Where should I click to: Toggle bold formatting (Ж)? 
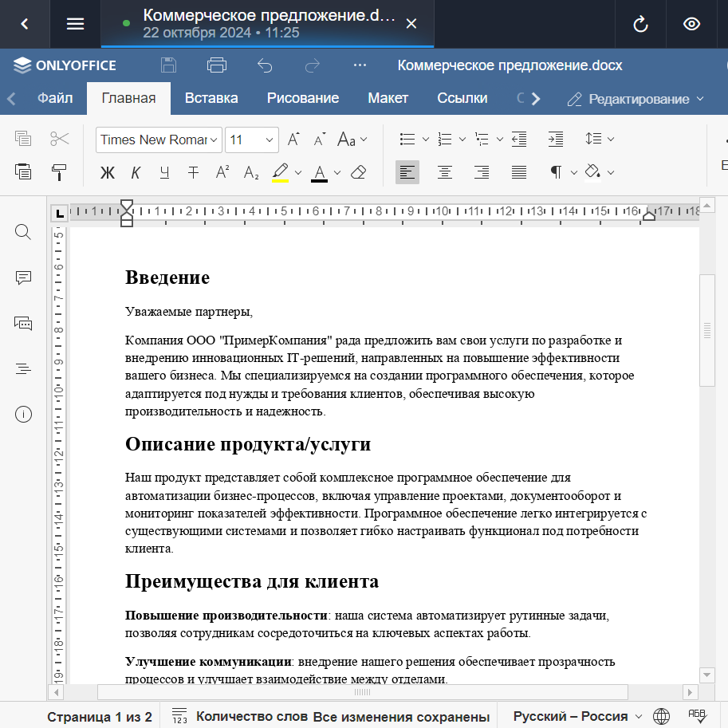pos(108,173)
